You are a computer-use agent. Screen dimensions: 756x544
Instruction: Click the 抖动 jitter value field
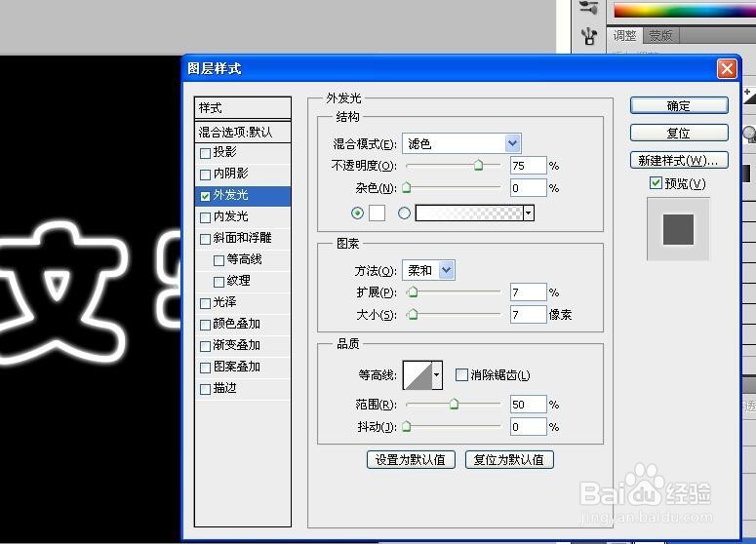click(x=529, y=426)
